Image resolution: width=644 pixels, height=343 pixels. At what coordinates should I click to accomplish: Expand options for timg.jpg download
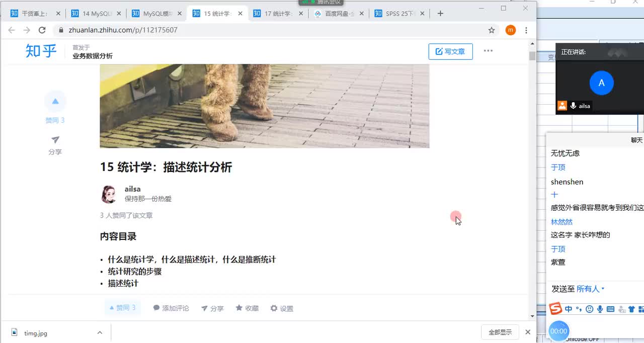point(100,332)
